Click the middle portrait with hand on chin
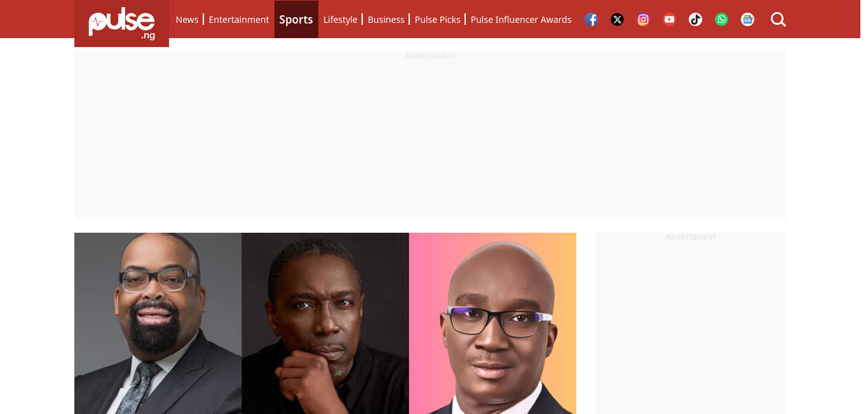Screen dimensions: 868x414 pyautogui.click(x=325, y=323)
